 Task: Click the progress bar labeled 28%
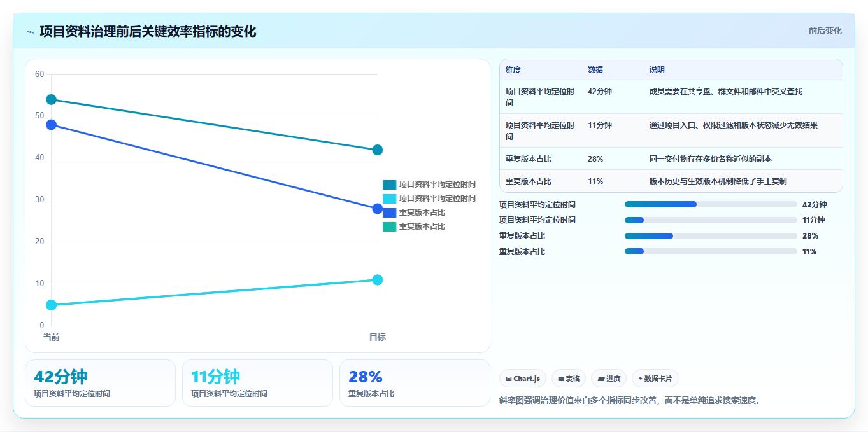[711, 236]
